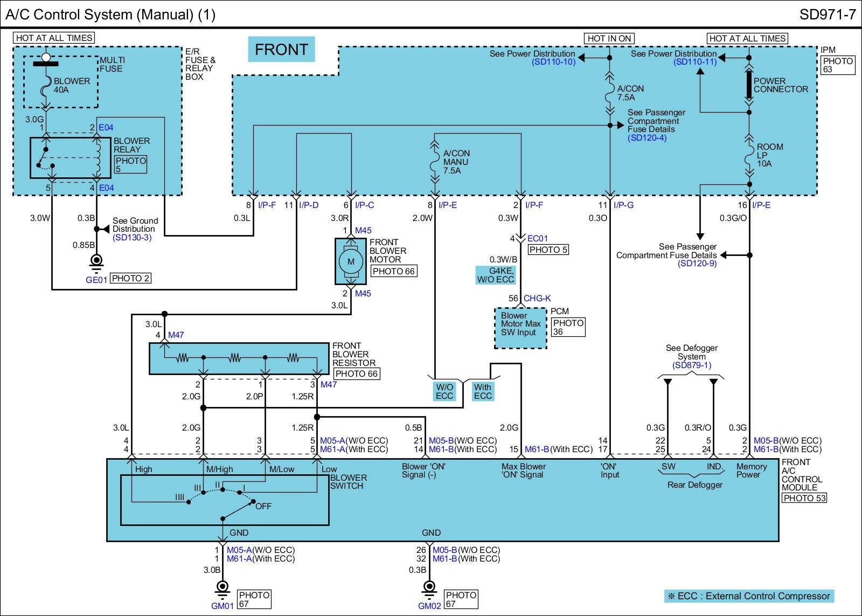
Task: Open PHOTO 36 next to PCM
Action: [x=568, y=327]
